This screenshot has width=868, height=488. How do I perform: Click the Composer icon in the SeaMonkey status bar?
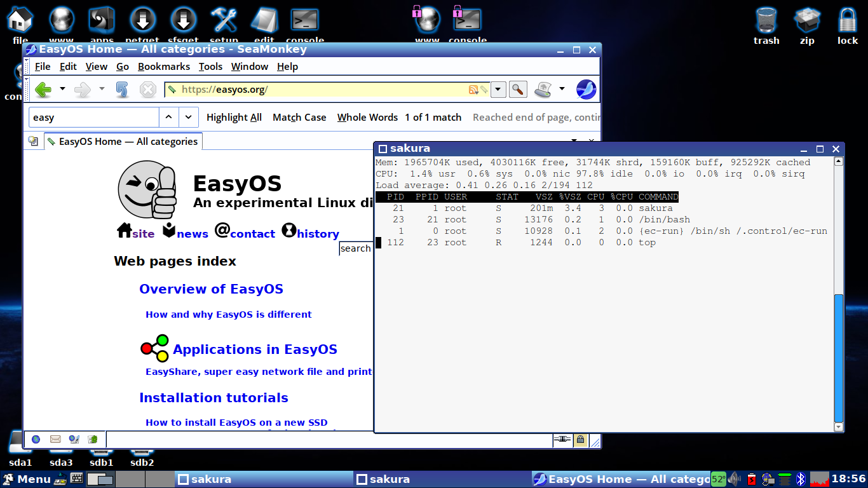[x=74, y=439]
